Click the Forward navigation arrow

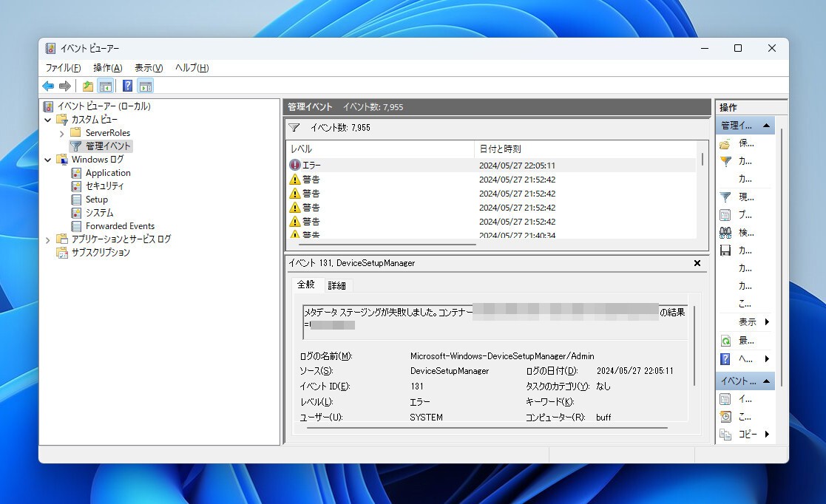click(x=64, y=86)
